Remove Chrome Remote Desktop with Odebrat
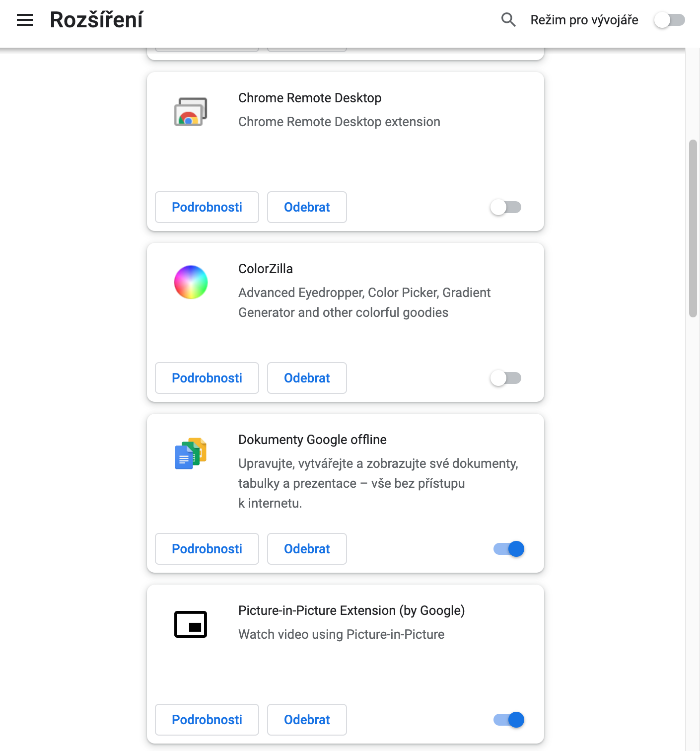700x751 pixels. click(x=307, y=207)
